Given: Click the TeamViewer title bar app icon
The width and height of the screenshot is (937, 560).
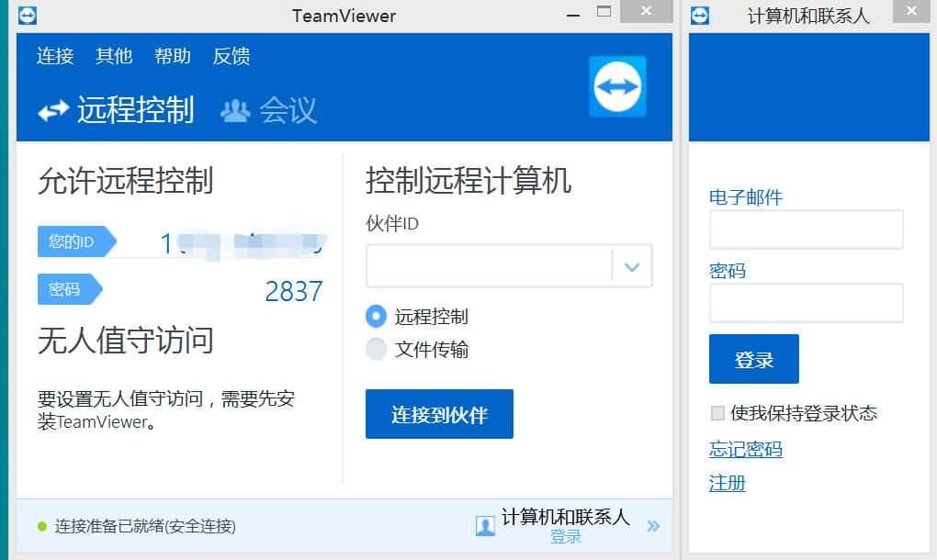Looking at the screenshot, I should 28,15.
